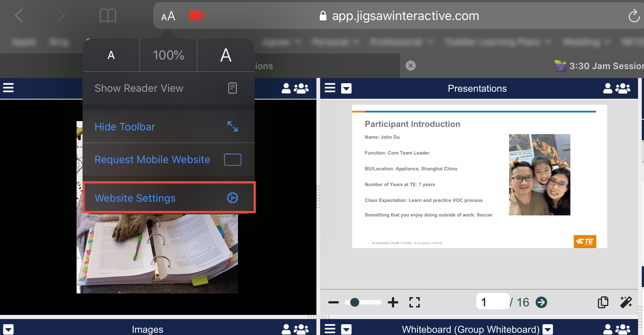Click the red camera recording indicator
This screenshot has height=335, width=644.
click(x=197, y=16)
